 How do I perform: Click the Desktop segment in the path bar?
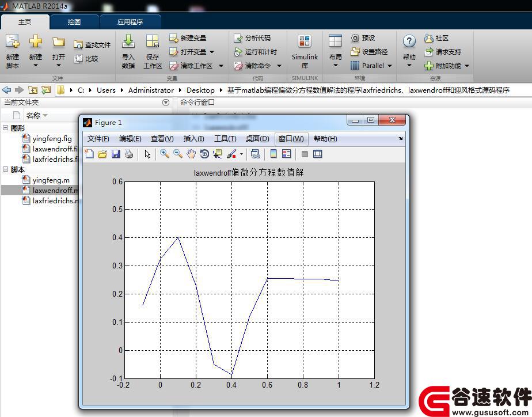pyautogui.click(x=200, y=90)
